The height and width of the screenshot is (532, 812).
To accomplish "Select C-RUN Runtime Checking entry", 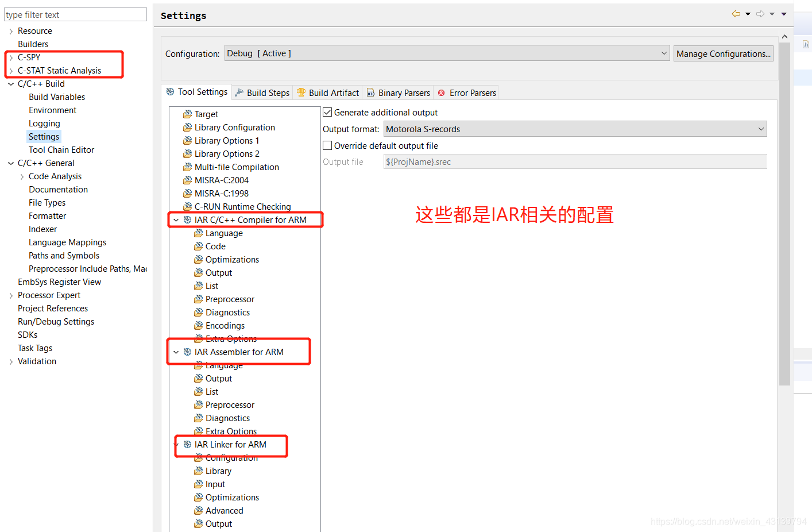I will [x=242, y=207].
